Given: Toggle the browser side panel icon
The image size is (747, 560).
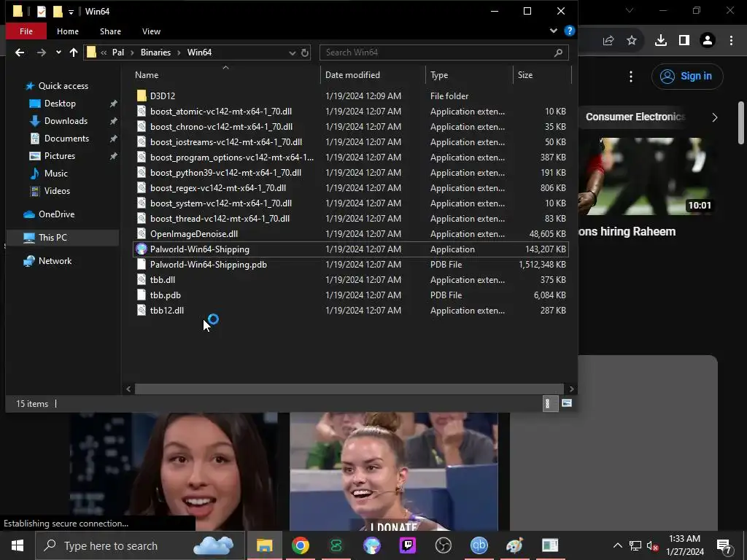Looking at the screenshot, I should (684, 41).
